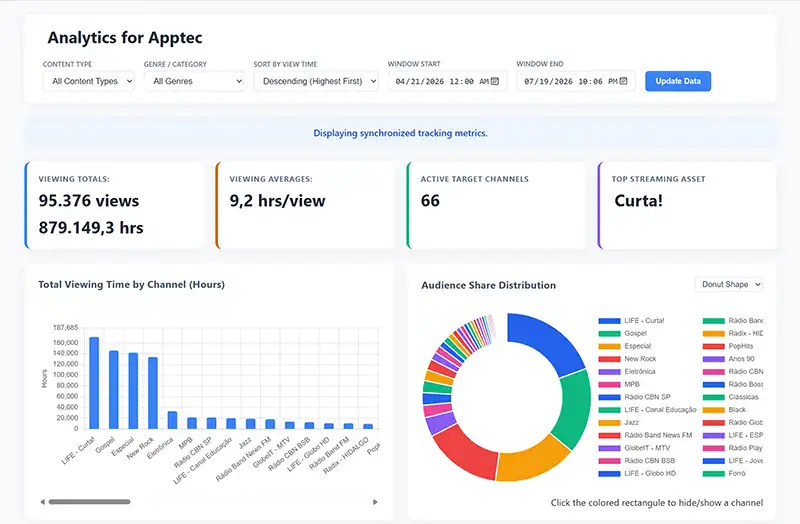Open the Genre / Category dropdown
Screen dimensions: 800x524
tap(194, 81)
